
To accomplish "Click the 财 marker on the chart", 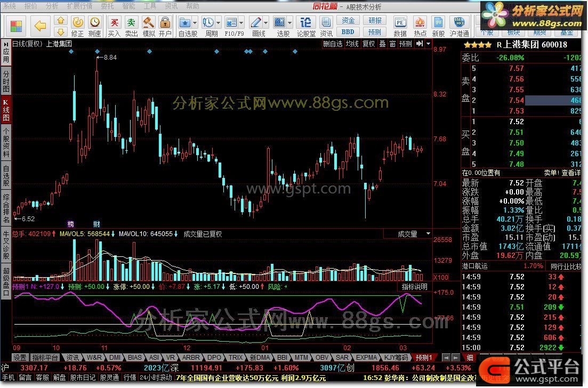I will click(96, 224).
